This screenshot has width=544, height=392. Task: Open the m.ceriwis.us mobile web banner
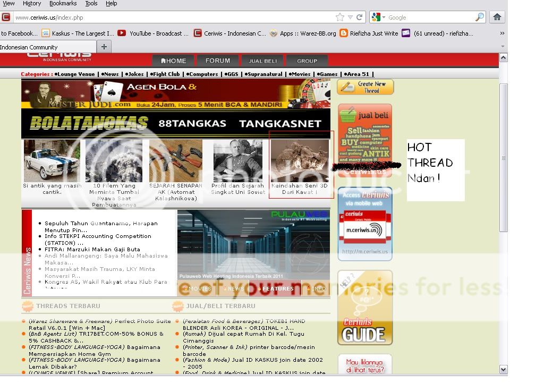365,224
